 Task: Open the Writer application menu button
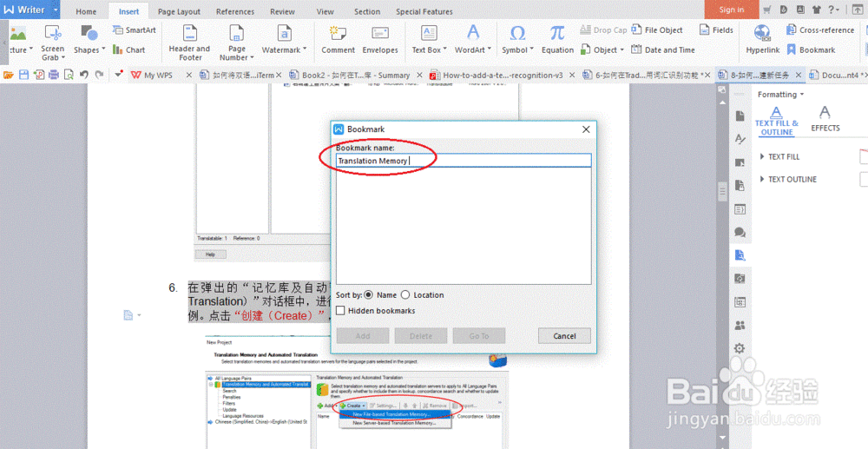30,10
